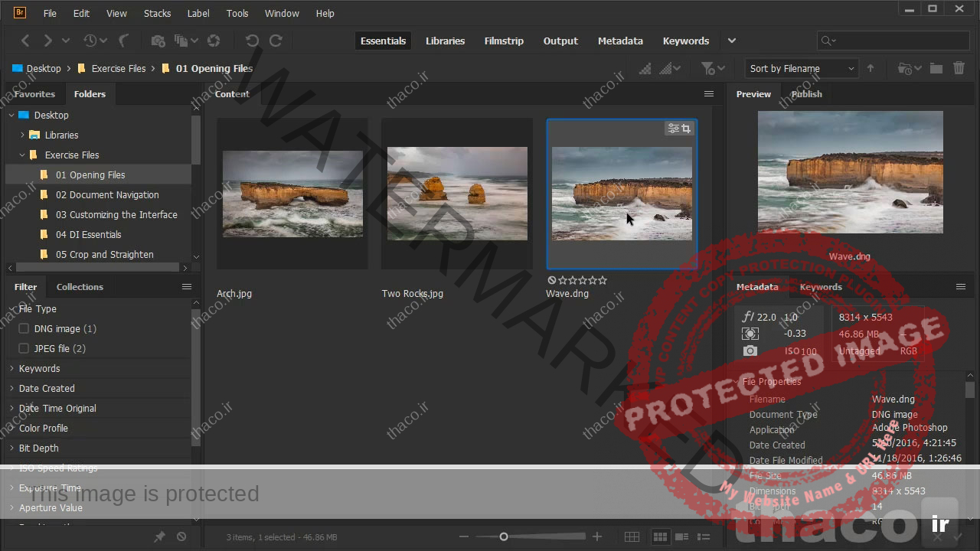
Task: Collapse the File Type filter section
Action: [11, 308]
